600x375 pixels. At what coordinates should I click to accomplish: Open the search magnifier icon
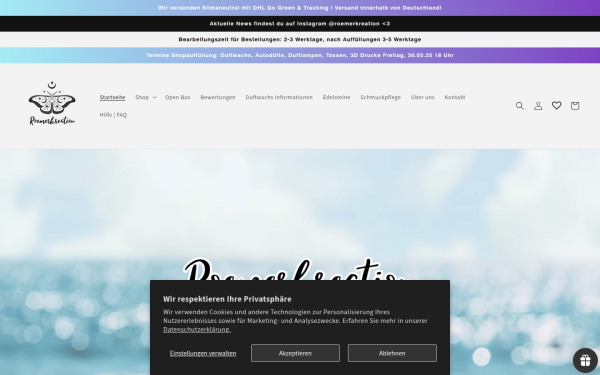(520, 106)
